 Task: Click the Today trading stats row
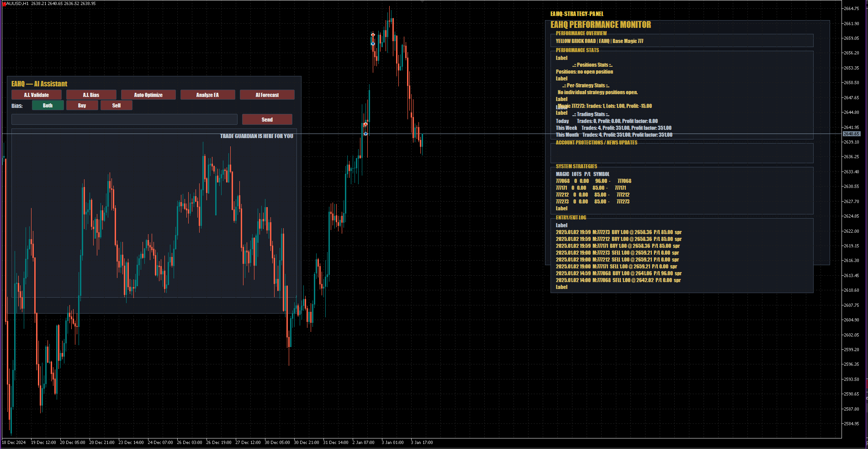(x=607, y=121)
